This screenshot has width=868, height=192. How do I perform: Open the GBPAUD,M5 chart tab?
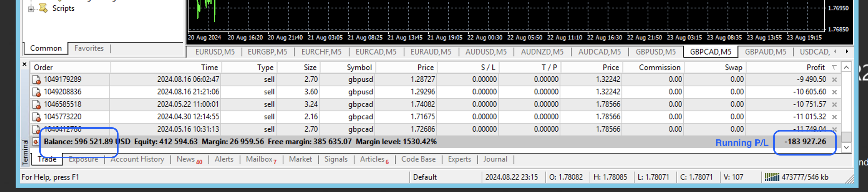click(x=765, y=52)
